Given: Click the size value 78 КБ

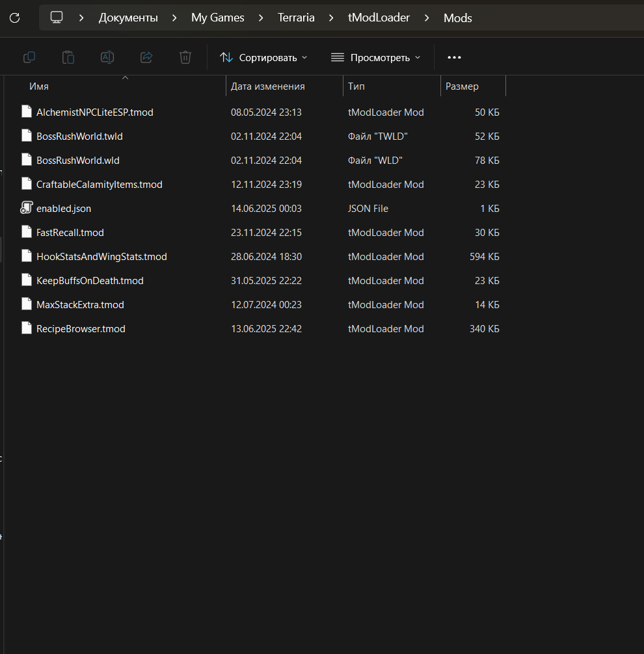Looking at the screenshot, I should point(487,160).
